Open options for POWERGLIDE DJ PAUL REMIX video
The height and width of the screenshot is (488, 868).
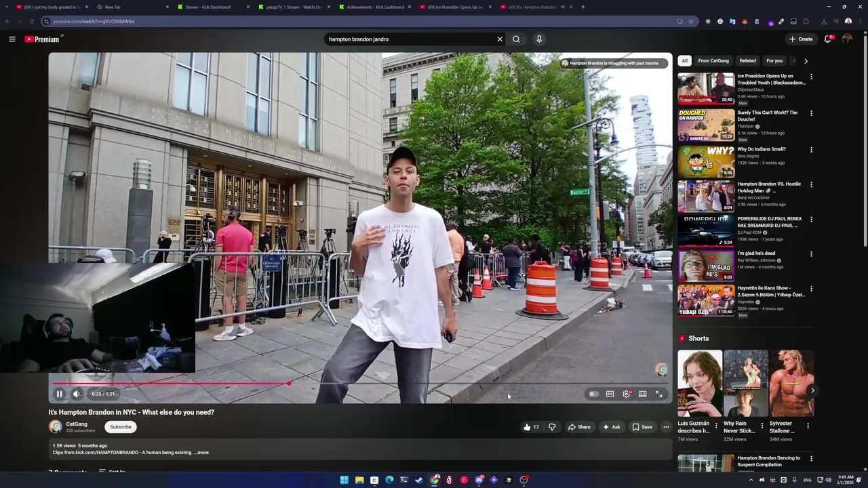tap(811, 220)
